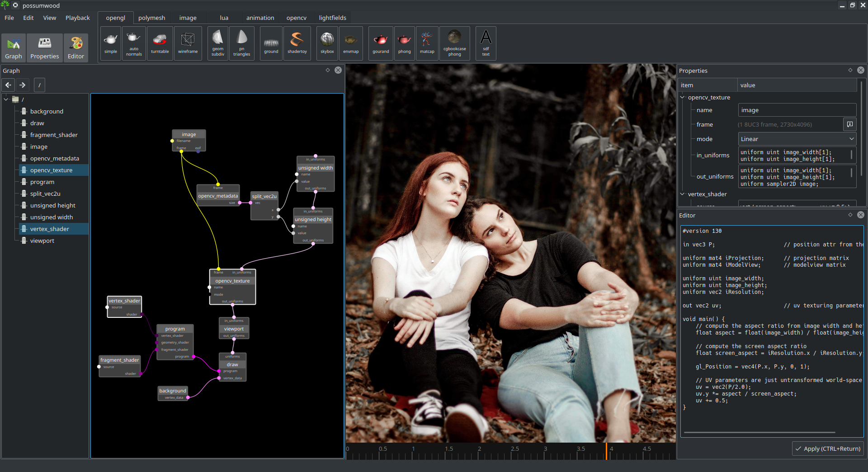Image resolution: width=868 pixels, height=472 pixels.
Task: Click the frame details icon button
Action: (850, 124)
